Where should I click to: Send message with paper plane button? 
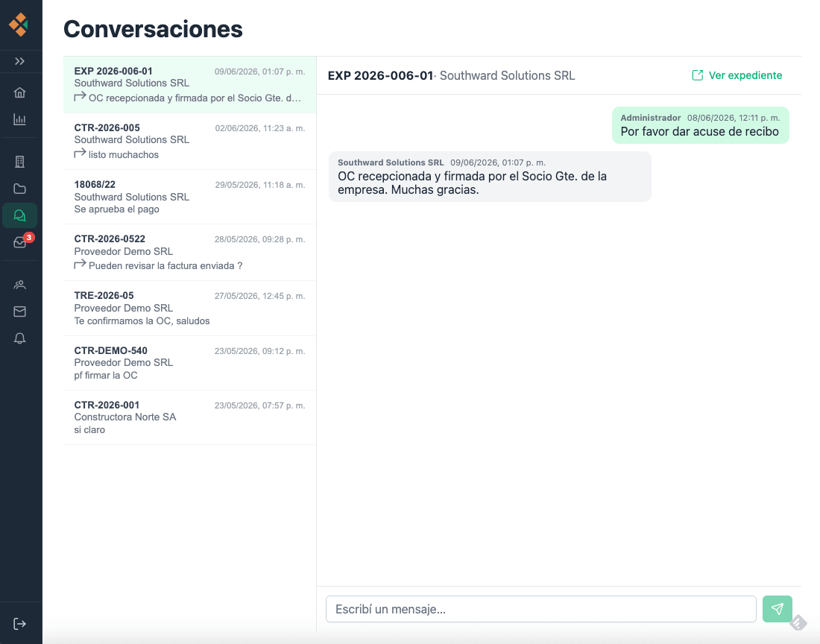[777, 609]
